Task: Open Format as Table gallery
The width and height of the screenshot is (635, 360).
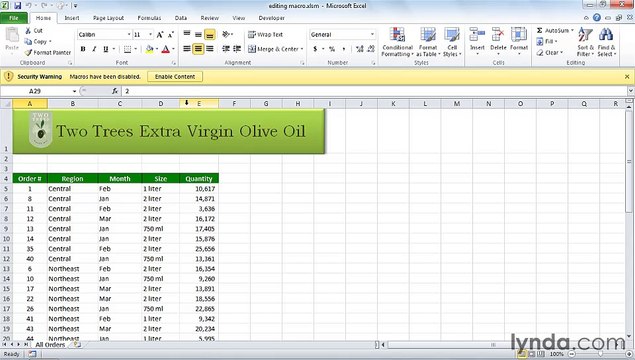Action: click(428, 42)
